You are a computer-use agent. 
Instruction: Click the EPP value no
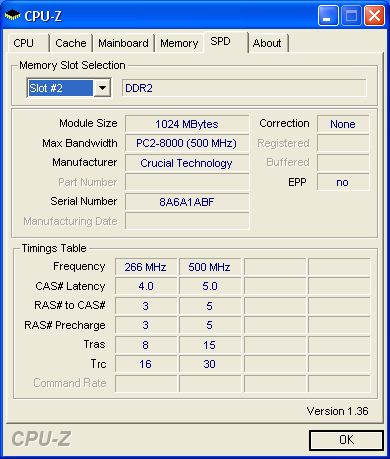[x=343, y=182]
